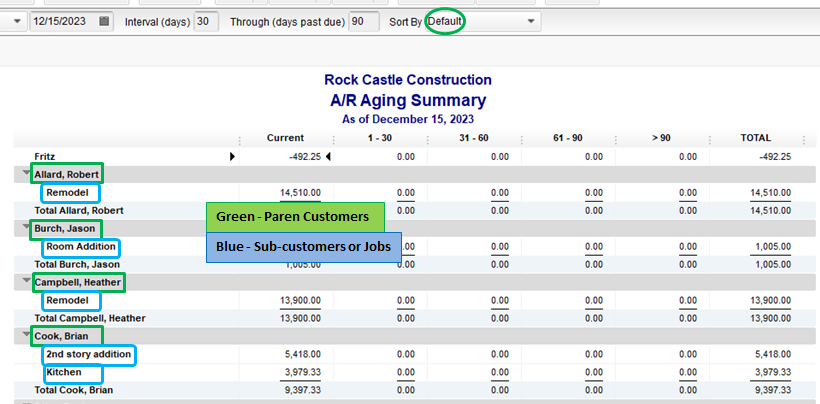
Task: Click the 5,418.00 Current value for 2nd story addition
Action: (x=303, y=354)
